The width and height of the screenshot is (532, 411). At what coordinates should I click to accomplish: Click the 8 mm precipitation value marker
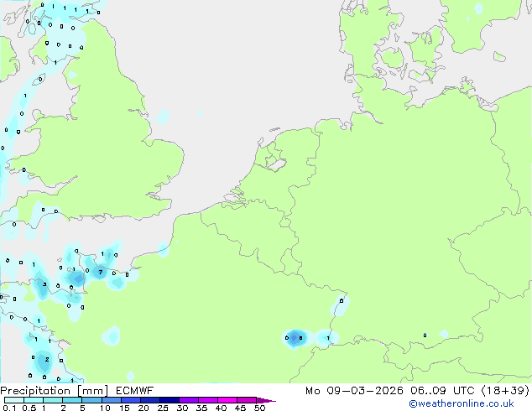click(x=300, y=338)
